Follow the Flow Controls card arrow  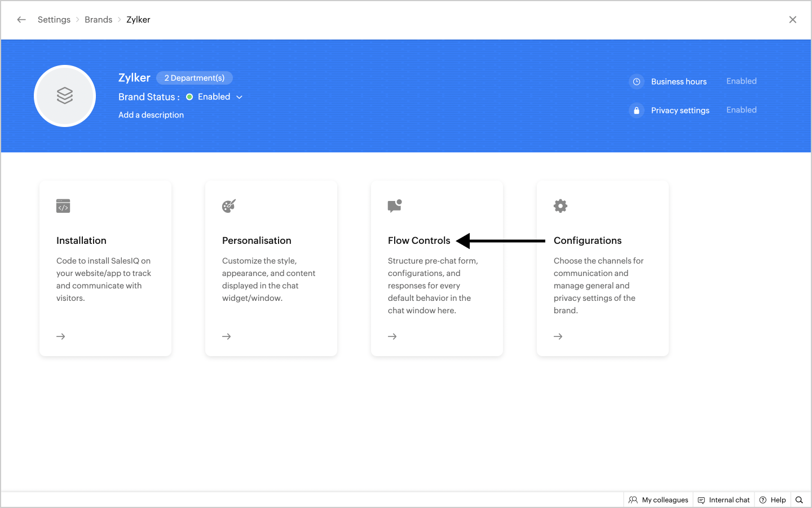[x=392, y=336]
